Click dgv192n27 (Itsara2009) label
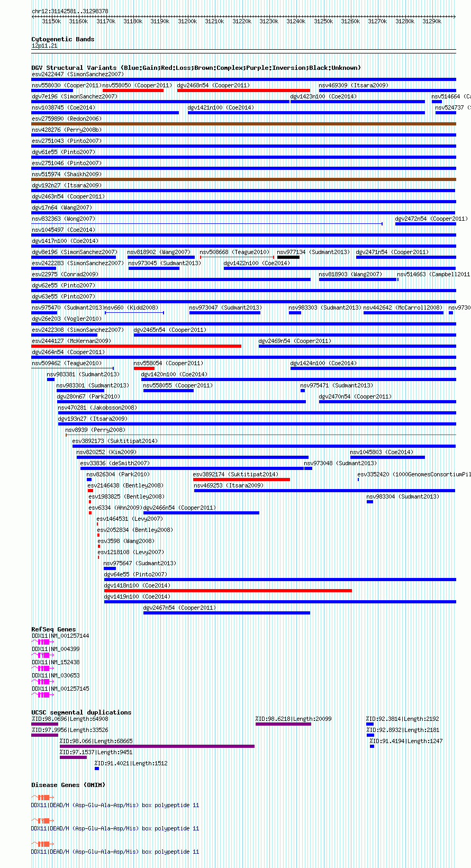 (67, 185)
